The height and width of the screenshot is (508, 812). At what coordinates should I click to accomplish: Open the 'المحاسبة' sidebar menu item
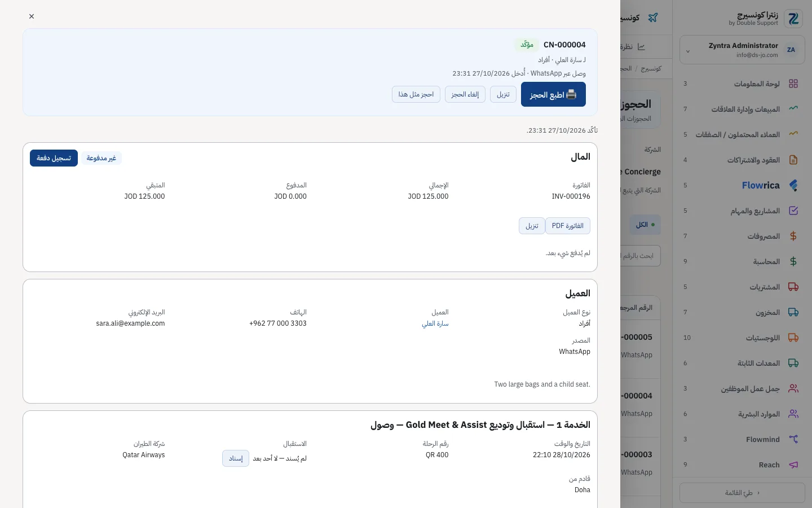pyautogui.click(x=742, y=261)
